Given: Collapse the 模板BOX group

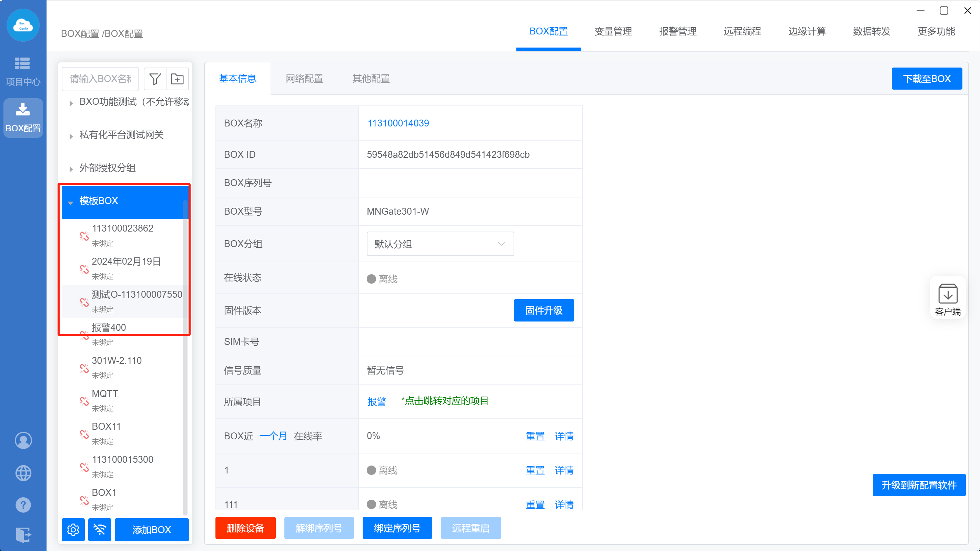Looking at the screenshot, I should click(70, 202).
